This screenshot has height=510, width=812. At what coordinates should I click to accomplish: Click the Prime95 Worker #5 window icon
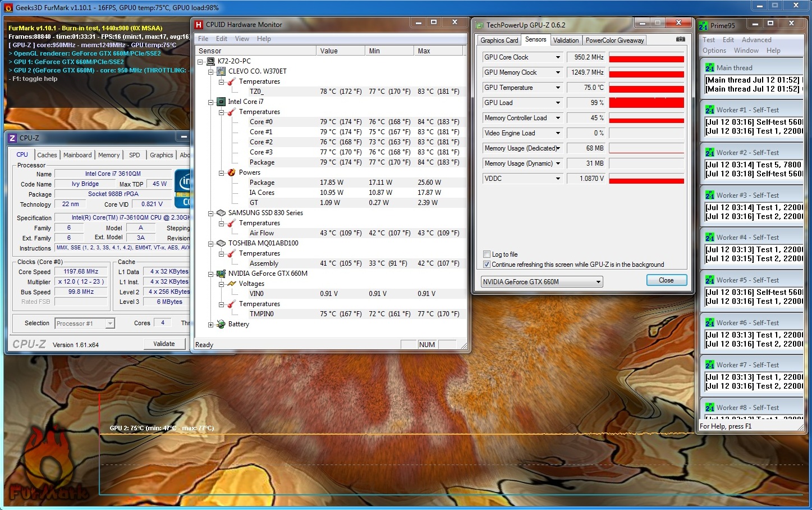(x=710, y=280)
